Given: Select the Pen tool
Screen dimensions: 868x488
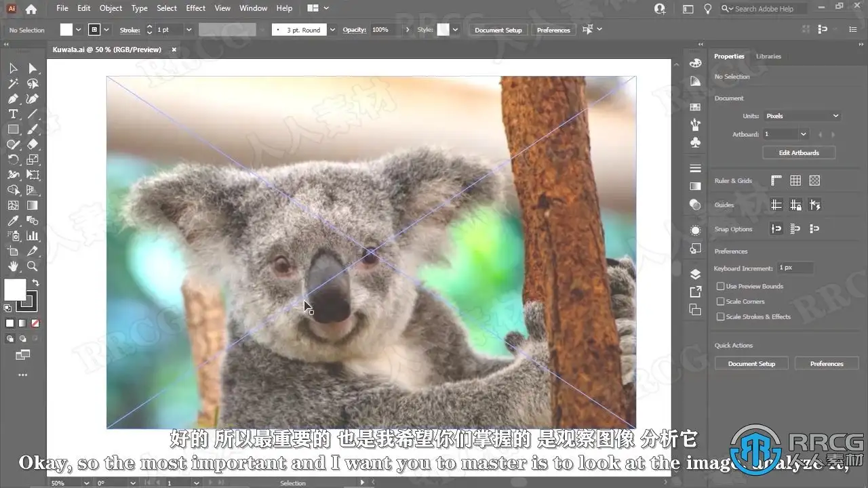Looking at the screenshot, I should (13, 99).
